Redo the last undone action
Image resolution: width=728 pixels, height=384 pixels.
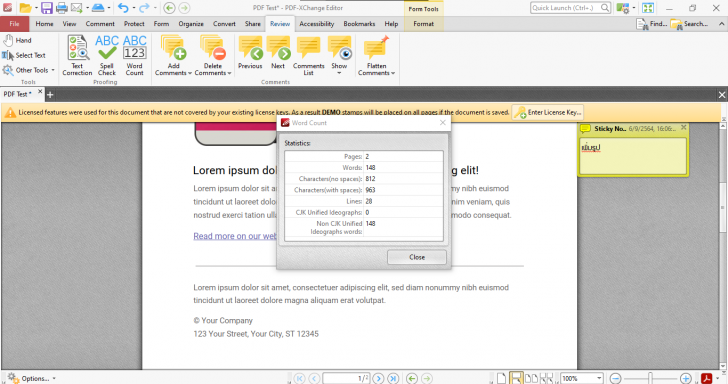(x=144, y=7)
